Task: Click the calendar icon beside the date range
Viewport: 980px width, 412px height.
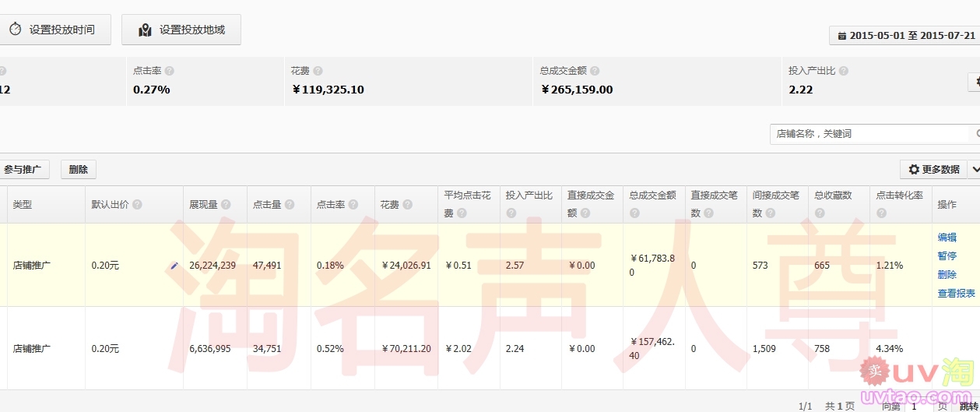Action: pyautogui.click(x=841, y=36)
